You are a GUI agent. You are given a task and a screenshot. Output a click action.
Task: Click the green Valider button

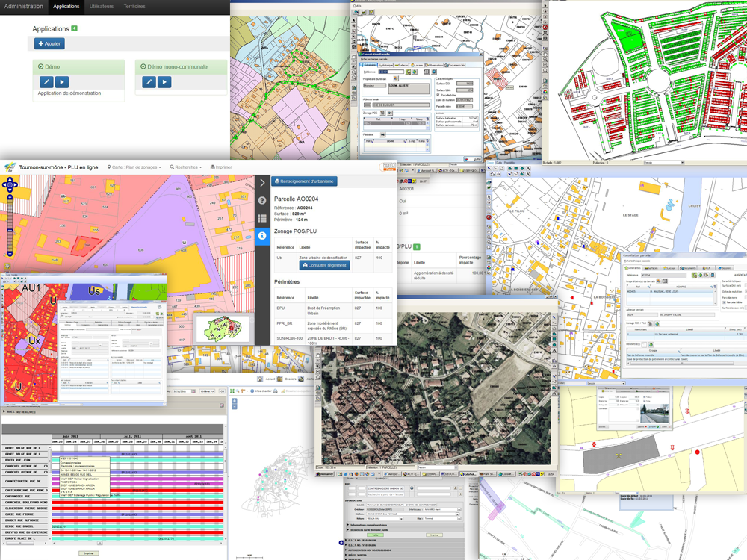[x=376, y=535]
